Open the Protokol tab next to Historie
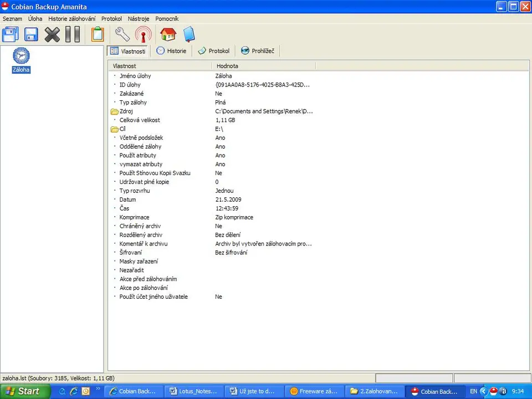Screen dimensions: 532x399 coord(214,51)
